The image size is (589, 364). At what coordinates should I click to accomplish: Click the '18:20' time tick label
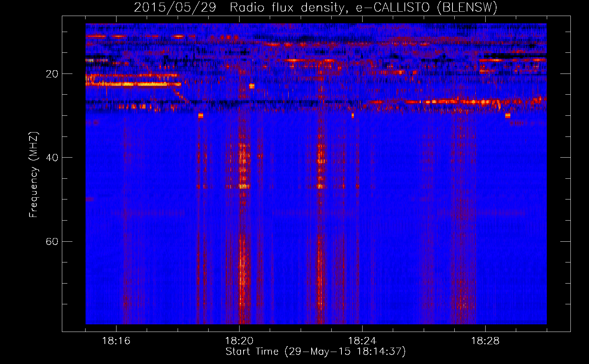click(x=239, y=341)
